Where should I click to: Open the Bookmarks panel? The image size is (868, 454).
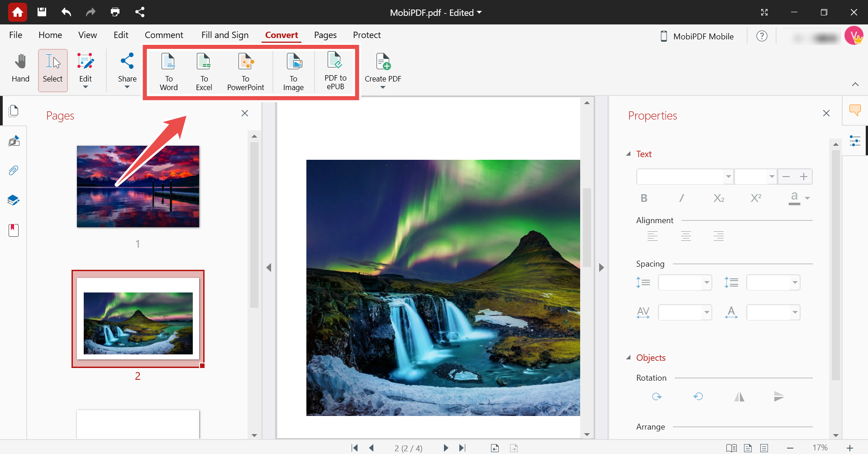click(14, 230)
